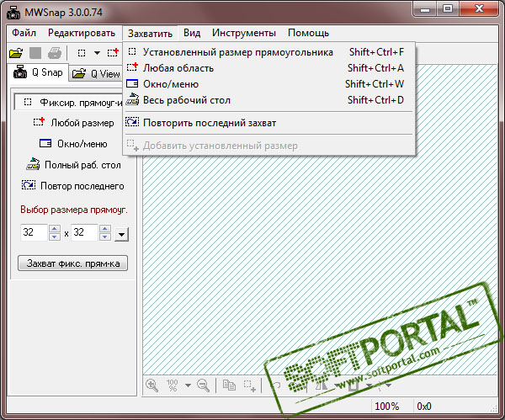Screen dimensions: 505x420
Task: Select Повторить последний захват menu entry
Action: [x=269, y=123]
